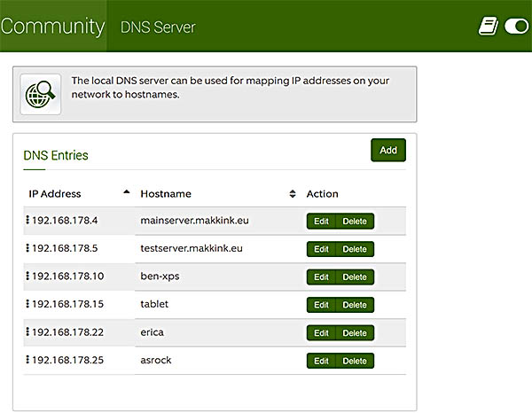Edit the erica entry
This screenshot has width=532, height=413.
pos(321,333)
